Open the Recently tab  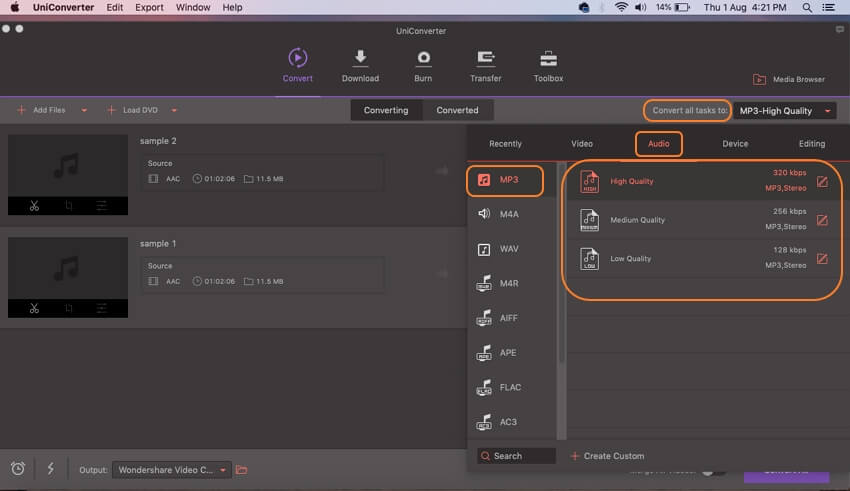505,144
